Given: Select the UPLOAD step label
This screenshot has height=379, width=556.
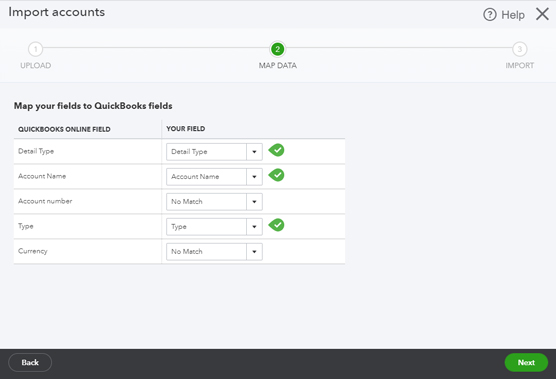Looking at the screenshot, I should pos(35,66).
